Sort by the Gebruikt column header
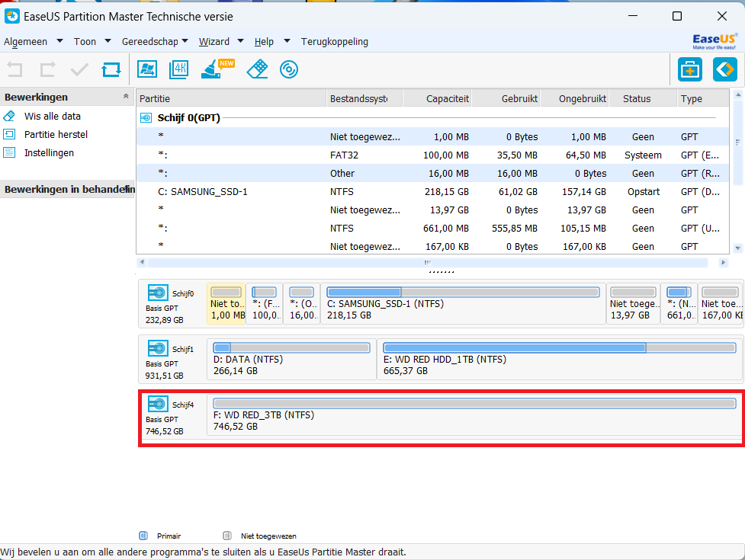This screenshot has height=560, width=745. [506, 99]
